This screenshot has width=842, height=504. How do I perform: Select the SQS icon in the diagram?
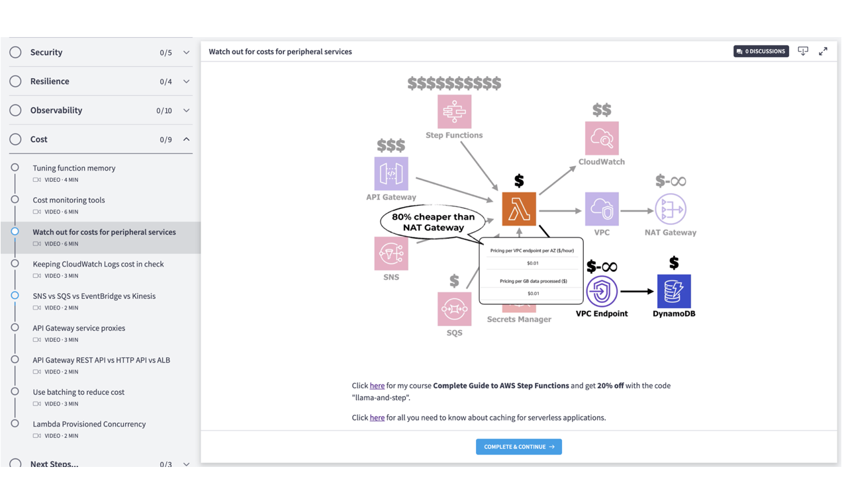[454, 308]
